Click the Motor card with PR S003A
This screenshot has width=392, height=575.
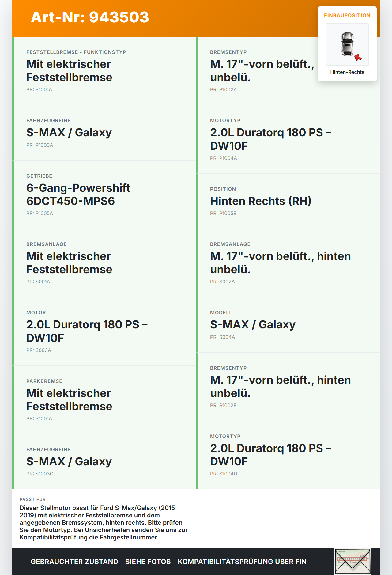pos(104,331)
